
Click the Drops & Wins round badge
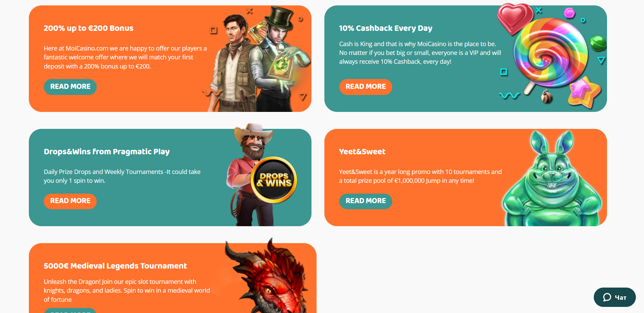pos(274,180)
